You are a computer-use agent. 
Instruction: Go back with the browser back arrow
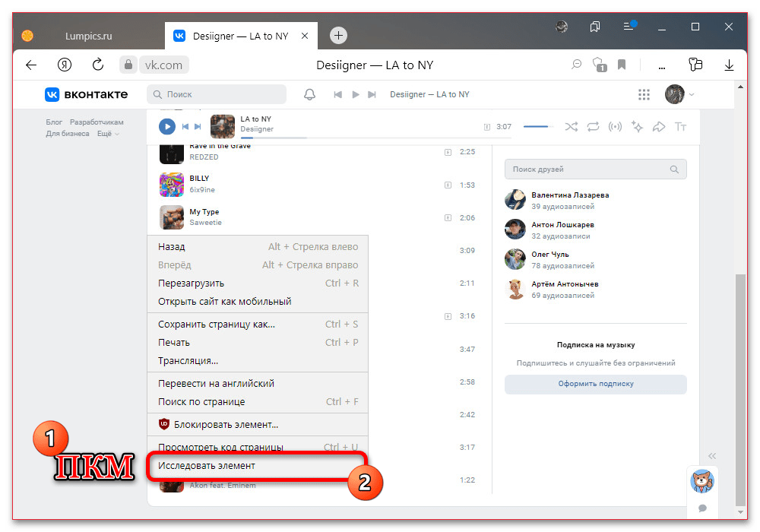(x=31, y=65)
